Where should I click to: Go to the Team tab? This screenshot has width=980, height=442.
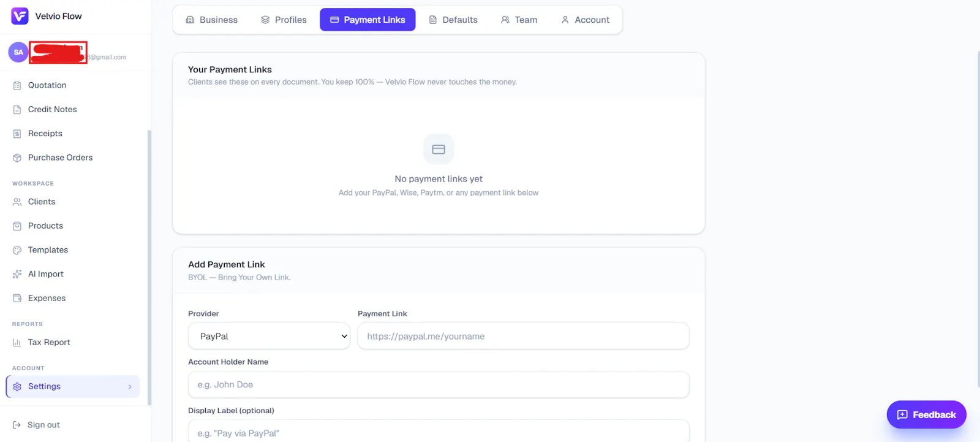[x=519, y=20]
